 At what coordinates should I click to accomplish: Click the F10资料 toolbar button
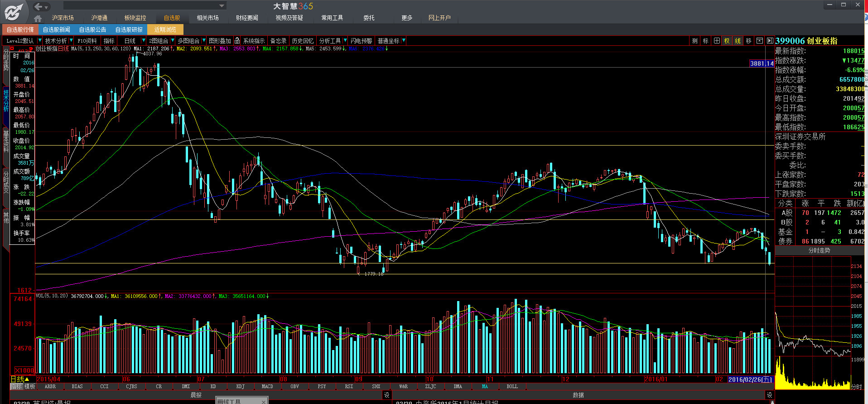tap(87, 41)
